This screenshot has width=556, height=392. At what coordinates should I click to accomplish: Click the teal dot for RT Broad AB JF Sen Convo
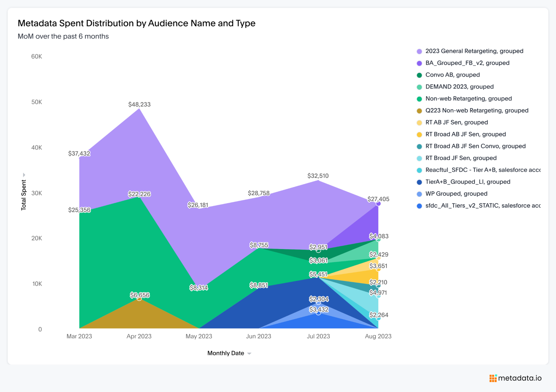[x=420, y=146]
